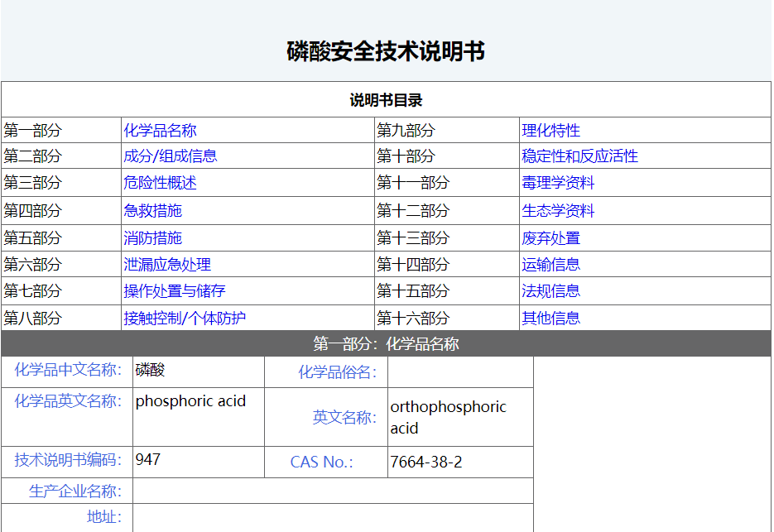Jump to 其他信息 section
The width and height of the screenshot is (774, 532).
[x=550, y=318]
